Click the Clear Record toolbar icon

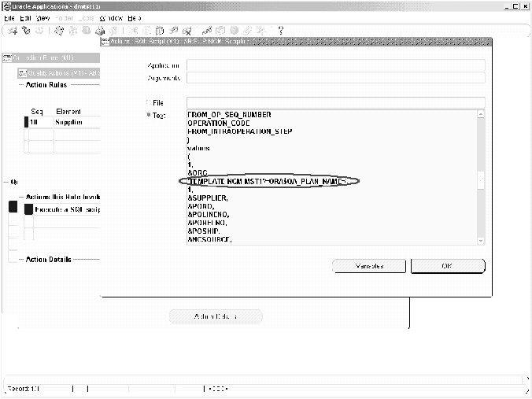tap(173, 31)
